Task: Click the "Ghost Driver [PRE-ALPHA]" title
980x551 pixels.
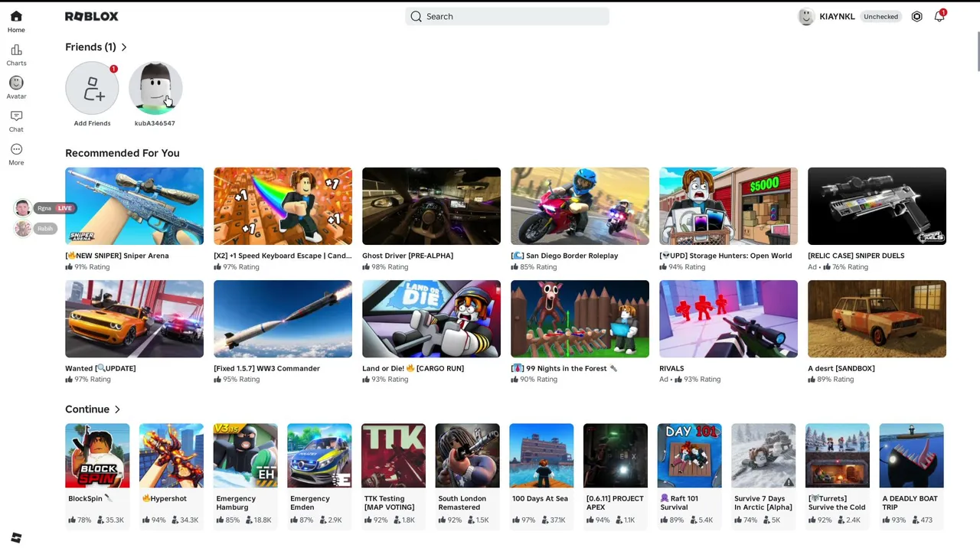Action: click(408, 256)
